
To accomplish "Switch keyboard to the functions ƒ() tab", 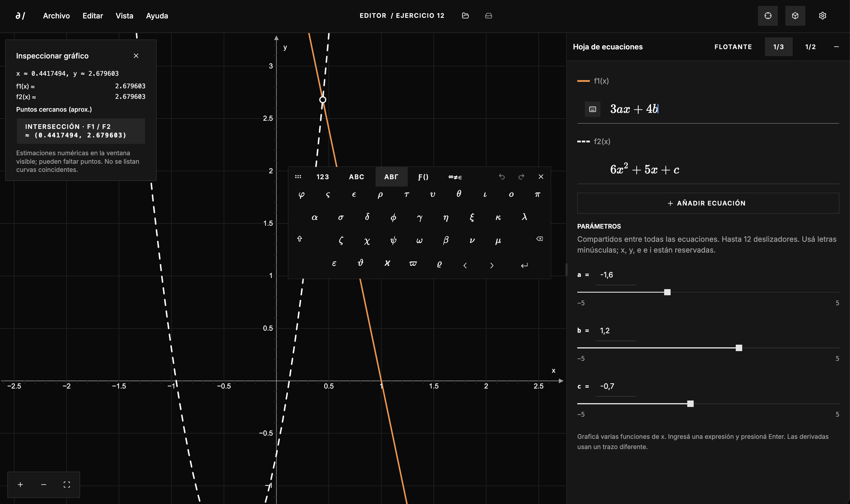I will pyautogui.click(x=423, y=177).
